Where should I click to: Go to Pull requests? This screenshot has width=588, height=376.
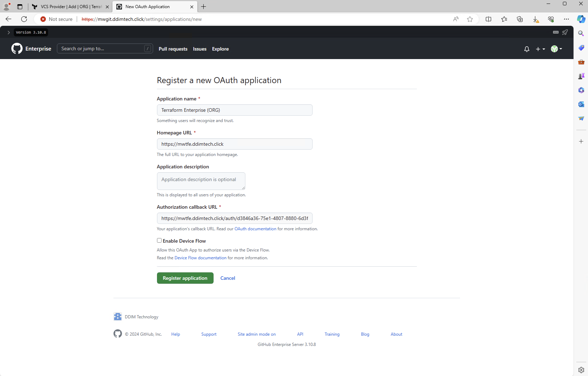pos(173,49)
